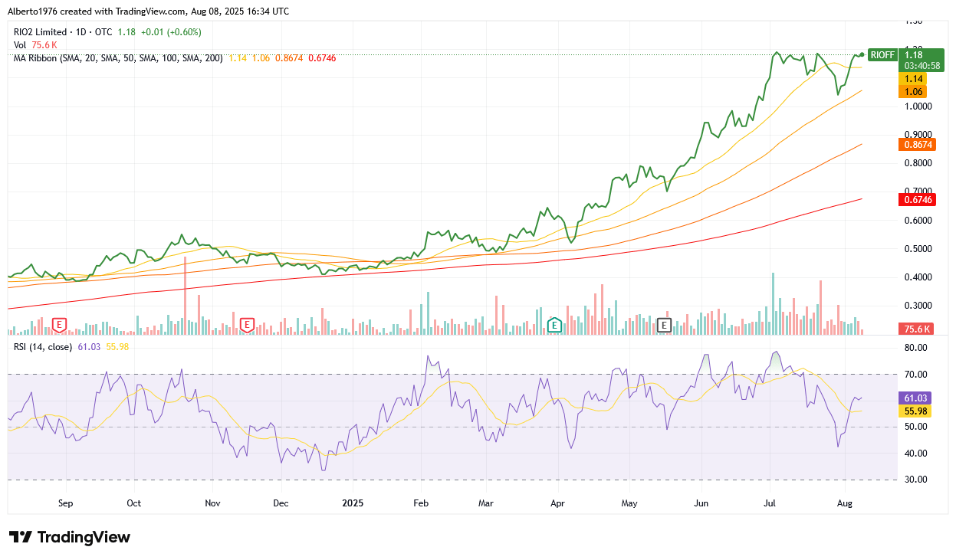Click the earnings E marker near November
This screenshot has height=560, width=956.
(x=246, y=325)
